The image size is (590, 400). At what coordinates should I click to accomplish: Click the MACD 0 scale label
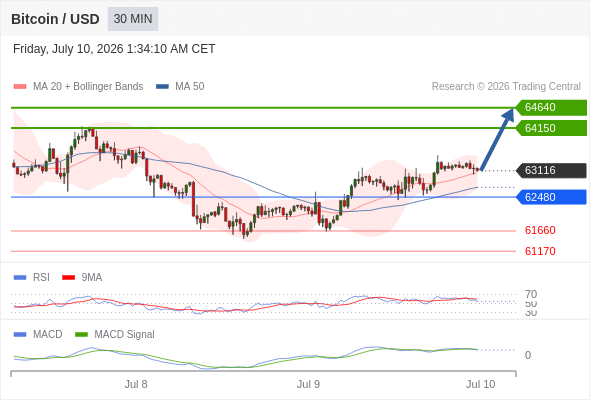[528, 355]
